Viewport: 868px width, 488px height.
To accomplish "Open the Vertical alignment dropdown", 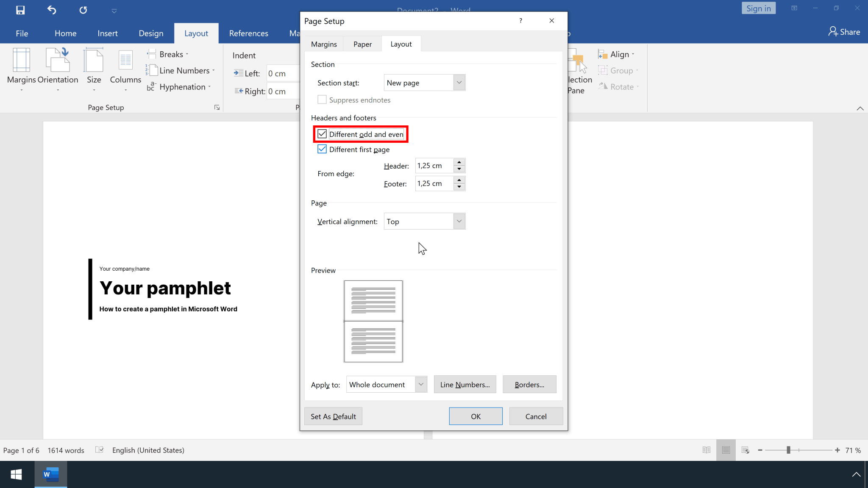I will point(458,221).
